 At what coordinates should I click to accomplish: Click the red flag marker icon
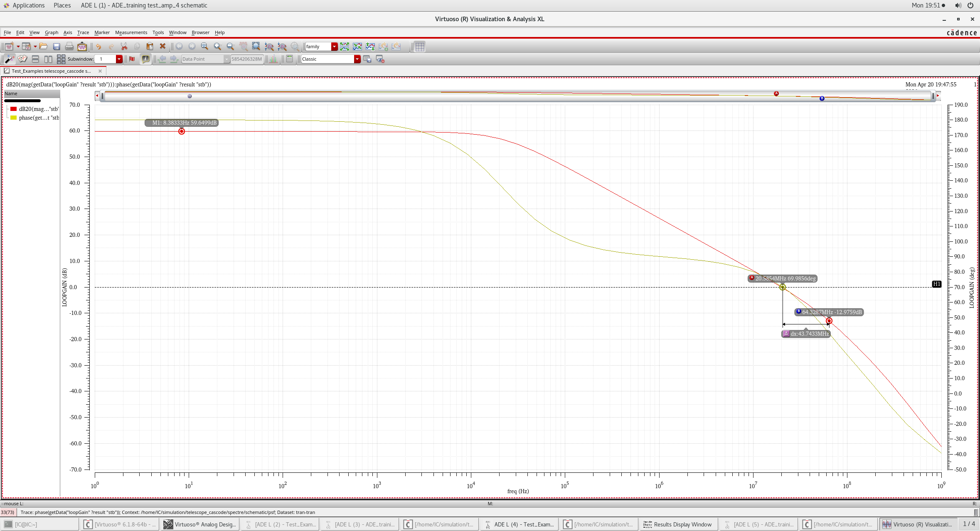pyautogui.click(x=132, y=59)
